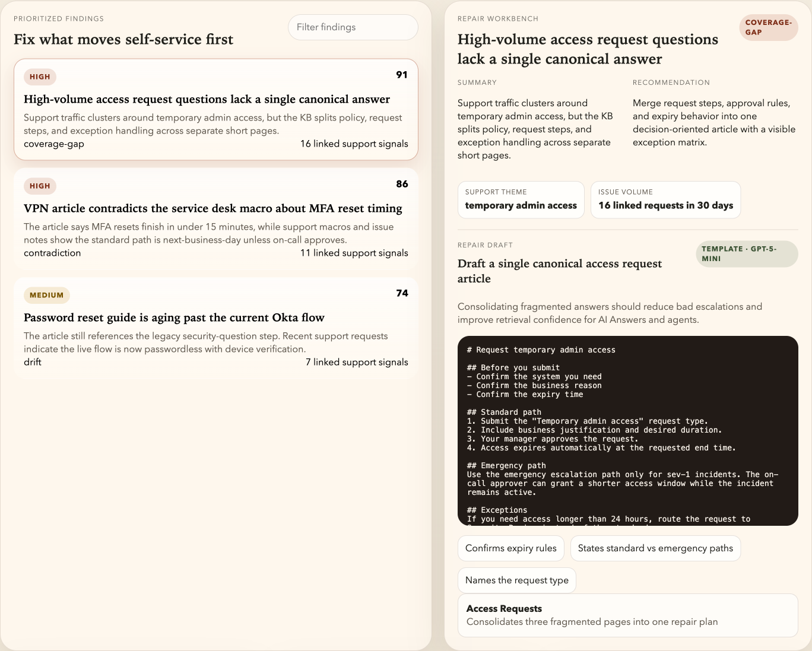The width and height of the screenshot is (812, 651).
Task: Click the COVERAGE-GAP badge in Repair Workbench
Action: click(768, 28)
